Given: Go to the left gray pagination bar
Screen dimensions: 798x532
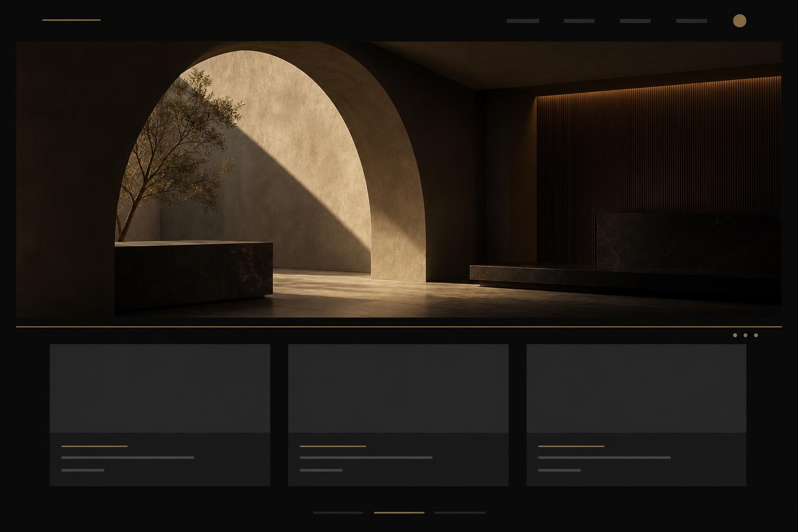Looking at the screenshot, I should (338, 513).
